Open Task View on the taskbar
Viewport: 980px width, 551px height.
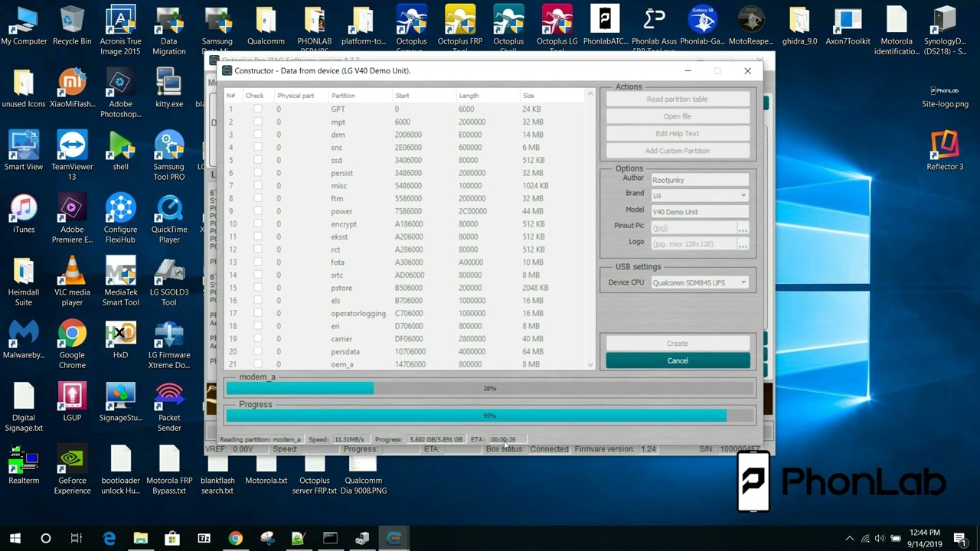77,538
